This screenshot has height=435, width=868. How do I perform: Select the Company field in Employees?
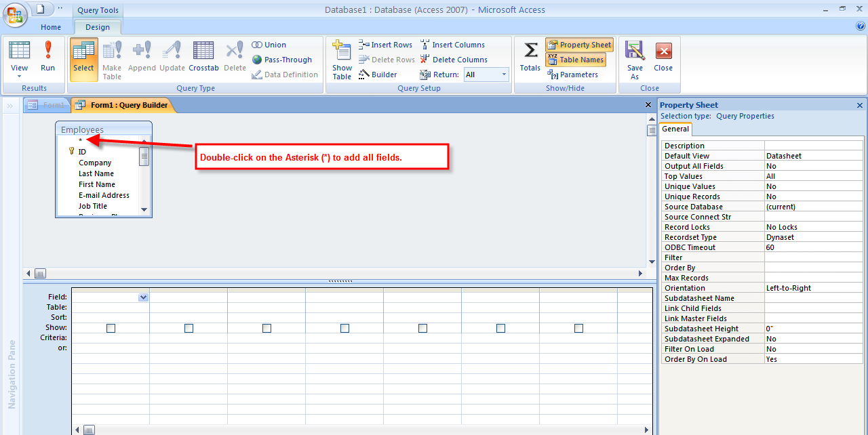click(95, 163)
